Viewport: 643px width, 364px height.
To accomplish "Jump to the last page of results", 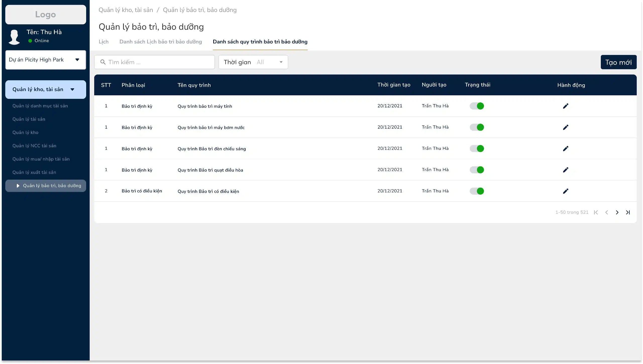I will (x=628, y=212).
